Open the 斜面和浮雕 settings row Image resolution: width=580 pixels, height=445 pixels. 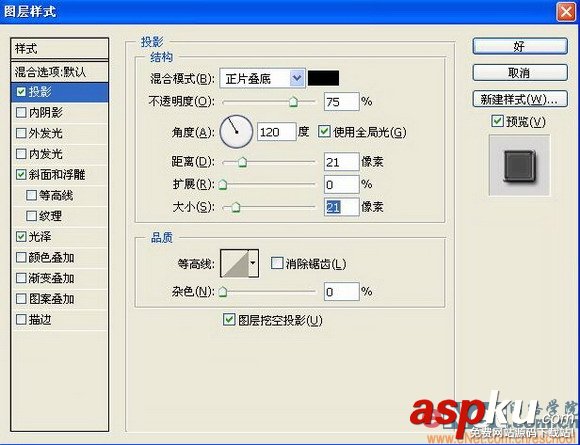(60, 175)
